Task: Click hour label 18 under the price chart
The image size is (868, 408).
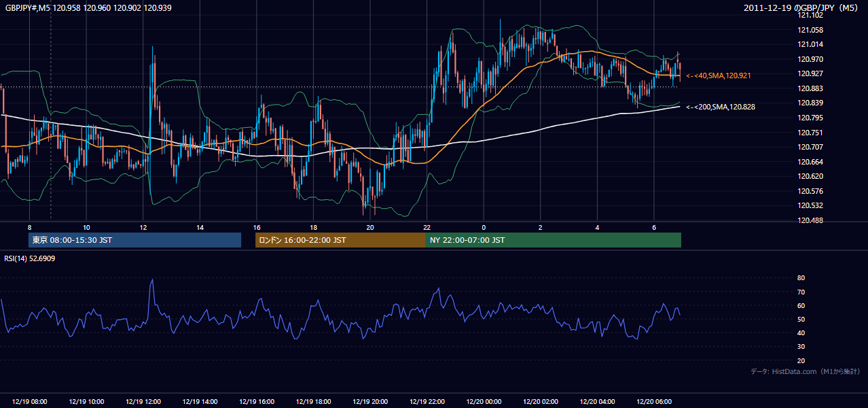Action: (x=313, y=227)
